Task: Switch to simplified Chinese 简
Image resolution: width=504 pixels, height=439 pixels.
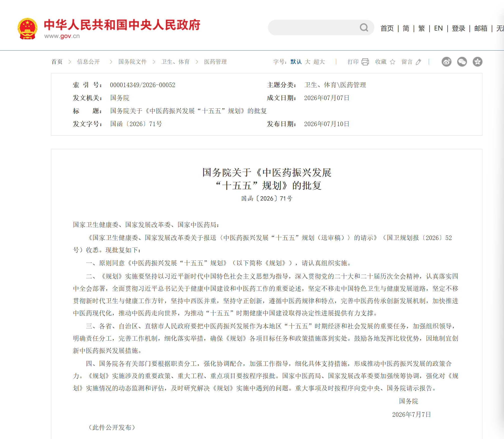Action: (x=406, y=28)
